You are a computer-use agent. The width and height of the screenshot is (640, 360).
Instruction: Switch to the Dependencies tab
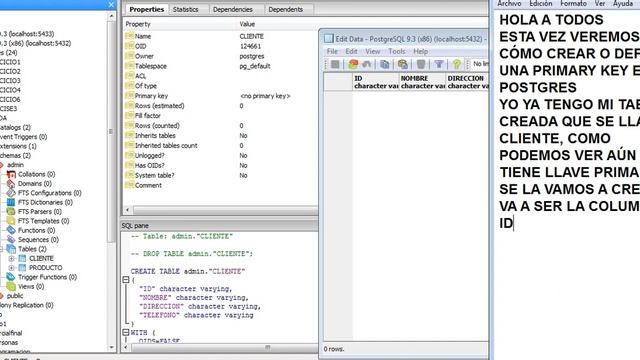tap(233, 9)
